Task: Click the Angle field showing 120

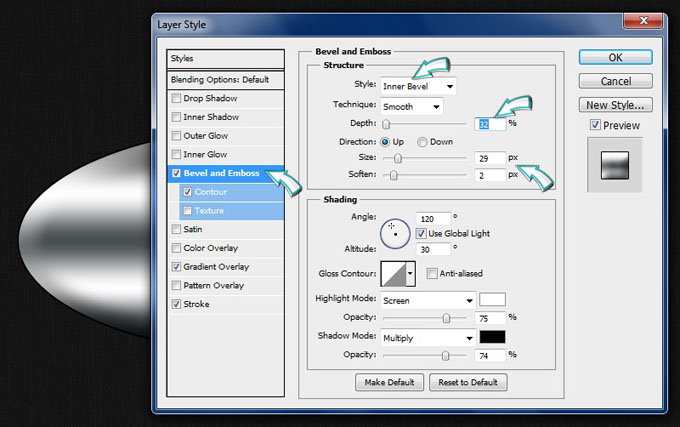Action: (433, 219)
